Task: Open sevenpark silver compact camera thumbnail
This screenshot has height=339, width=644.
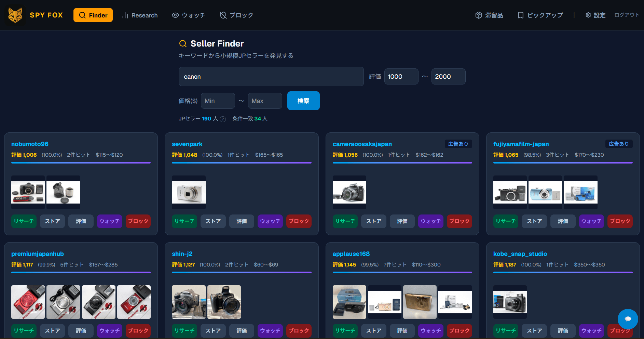Action: click(x=189, y=193)
